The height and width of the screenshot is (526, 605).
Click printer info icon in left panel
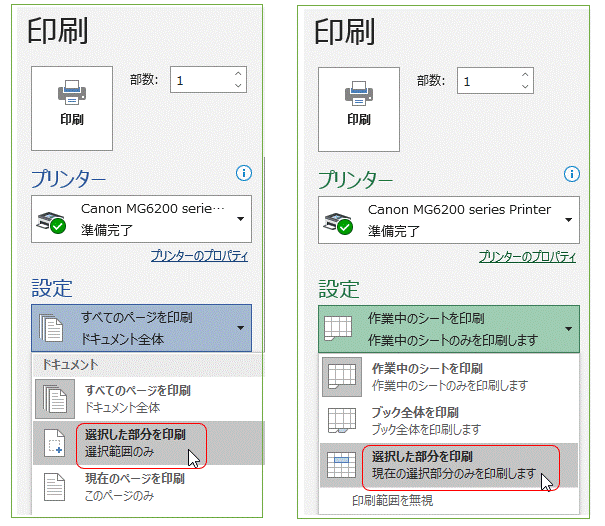pos(243,173)
